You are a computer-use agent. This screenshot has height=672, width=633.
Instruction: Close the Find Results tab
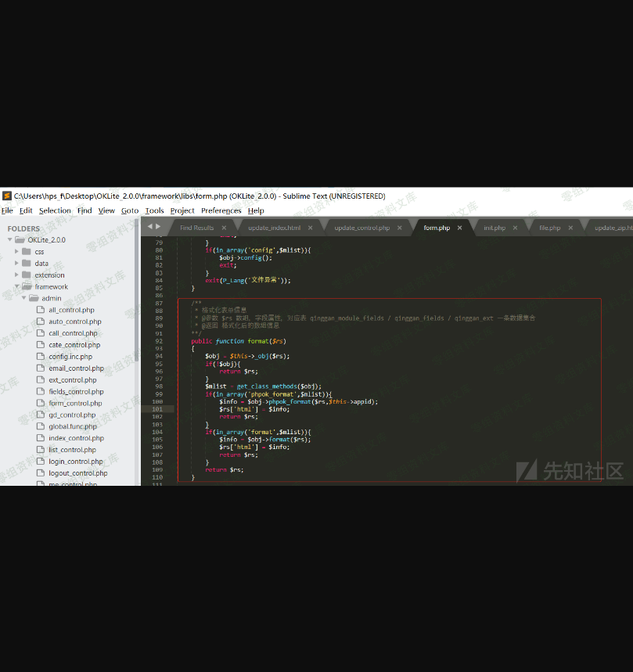224,228
